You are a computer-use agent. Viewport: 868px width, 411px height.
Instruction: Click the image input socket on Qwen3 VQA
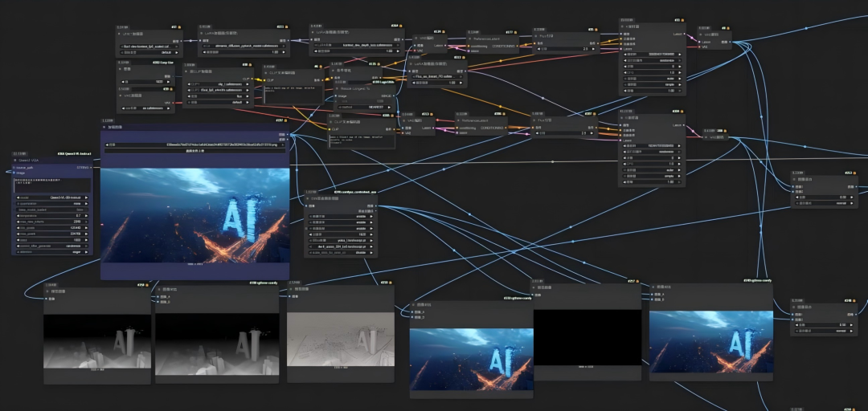click(x=14, y=173)
